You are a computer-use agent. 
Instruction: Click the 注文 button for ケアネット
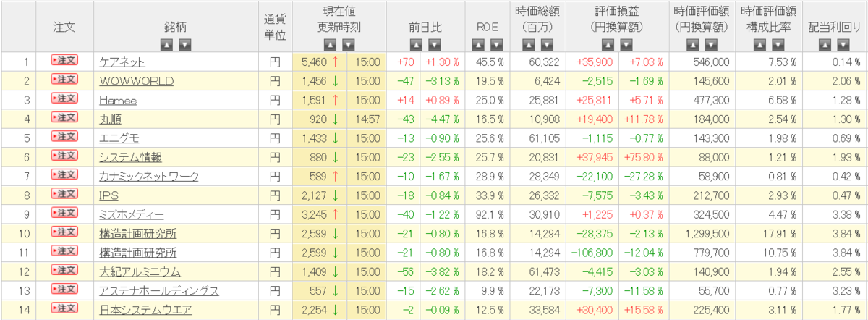tap(64, 61)
